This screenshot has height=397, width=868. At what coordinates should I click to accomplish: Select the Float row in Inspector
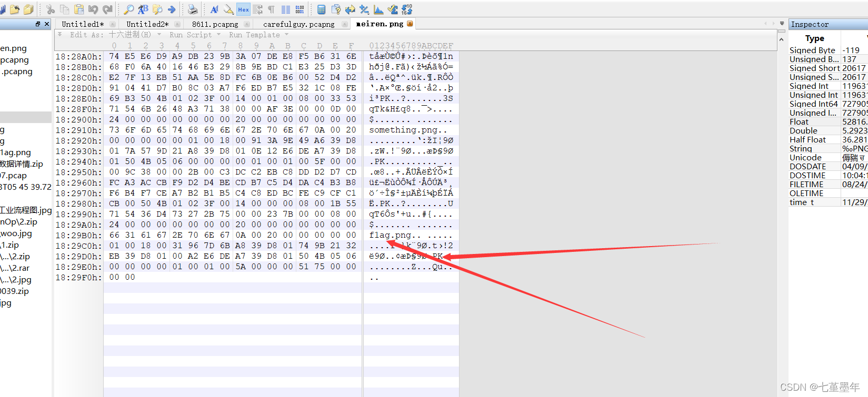click(x=828, y=122)
